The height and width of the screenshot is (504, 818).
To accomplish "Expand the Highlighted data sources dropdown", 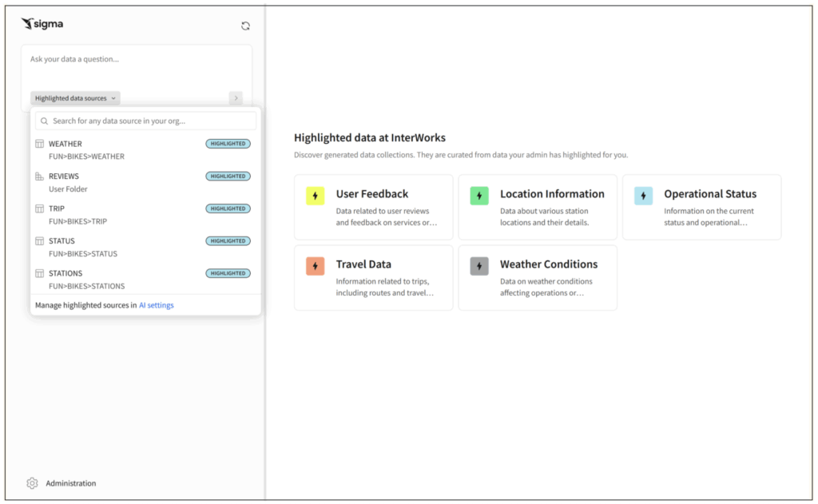I will (x=76, y=98).
